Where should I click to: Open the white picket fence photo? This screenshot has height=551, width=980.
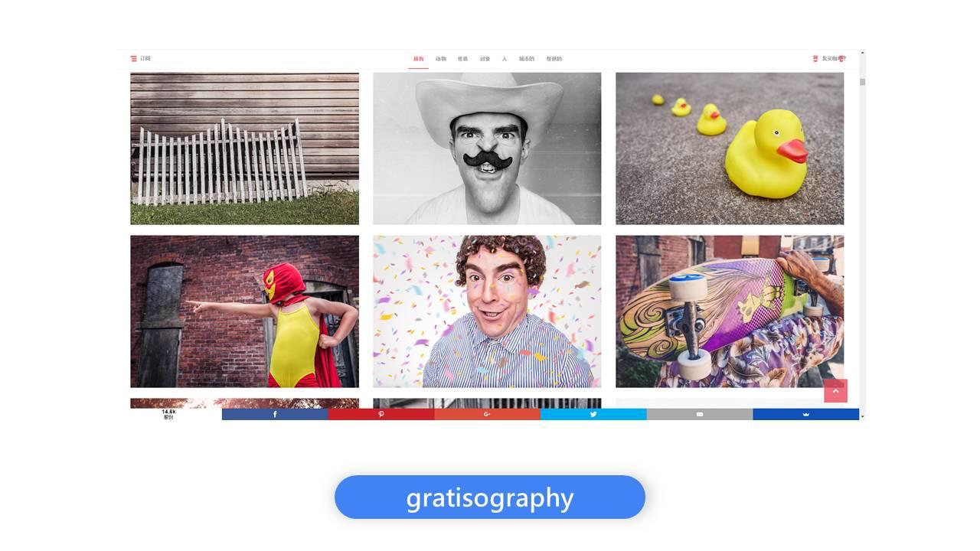click(x=244, y=148)
